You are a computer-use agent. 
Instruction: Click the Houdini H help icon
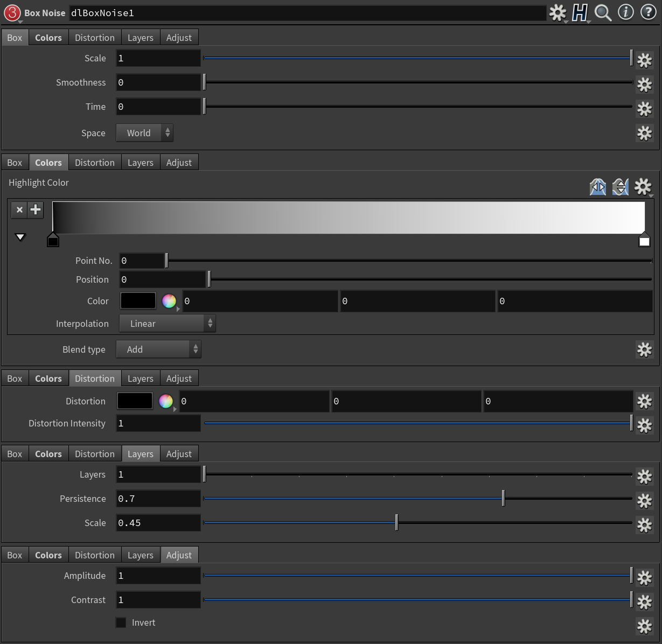pos(580,12)
